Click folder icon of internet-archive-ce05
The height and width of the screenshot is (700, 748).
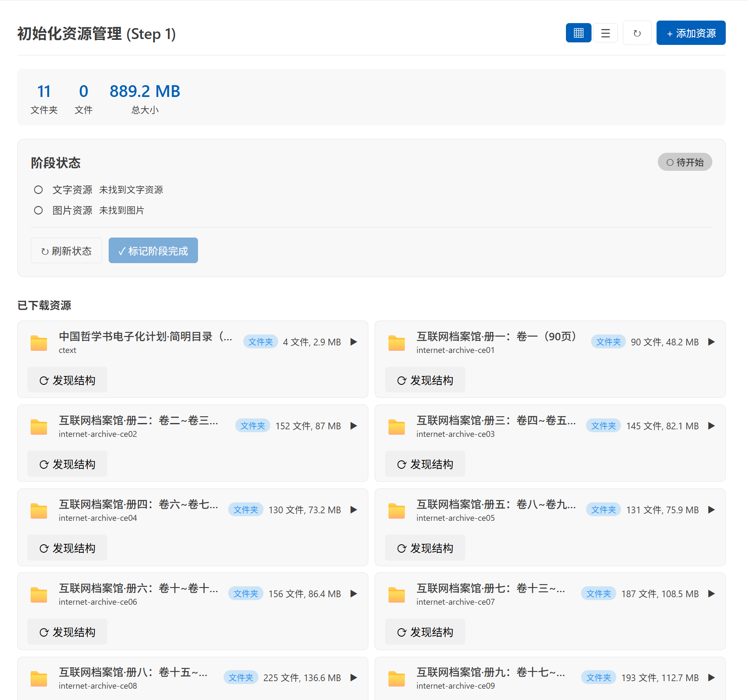pyautogui.click(x=396, y=510)
